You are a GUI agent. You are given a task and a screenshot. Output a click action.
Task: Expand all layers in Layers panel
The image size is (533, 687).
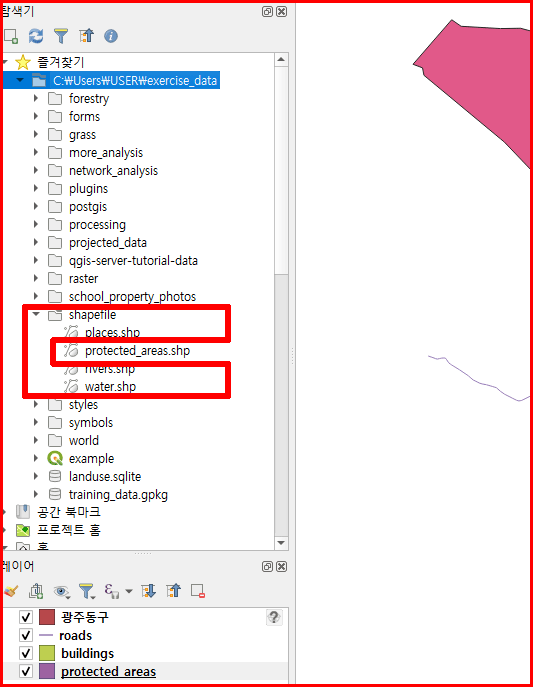tap(148, 591)
